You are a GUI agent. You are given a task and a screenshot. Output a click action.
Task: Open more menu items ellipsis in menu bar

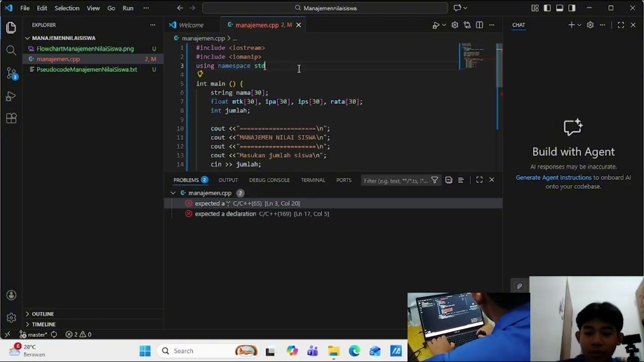tap(146, 8)
